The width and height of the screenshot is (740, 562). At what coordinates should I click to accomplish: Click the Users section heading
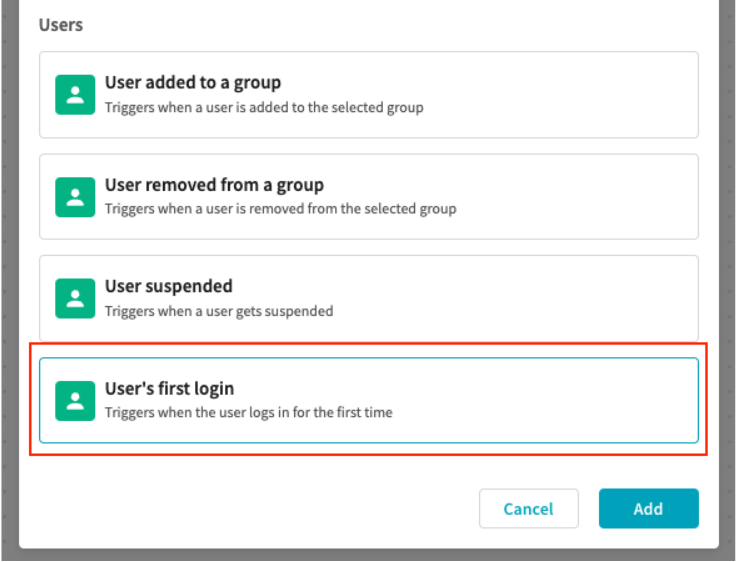pyautogui.click(x=61, y=25)
